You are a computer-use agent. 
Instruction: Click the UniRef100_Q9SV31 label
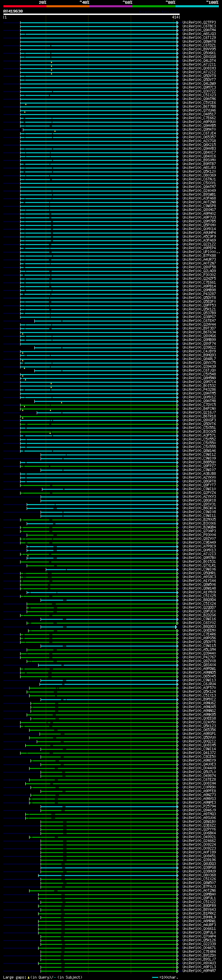(x=199, y=504)
